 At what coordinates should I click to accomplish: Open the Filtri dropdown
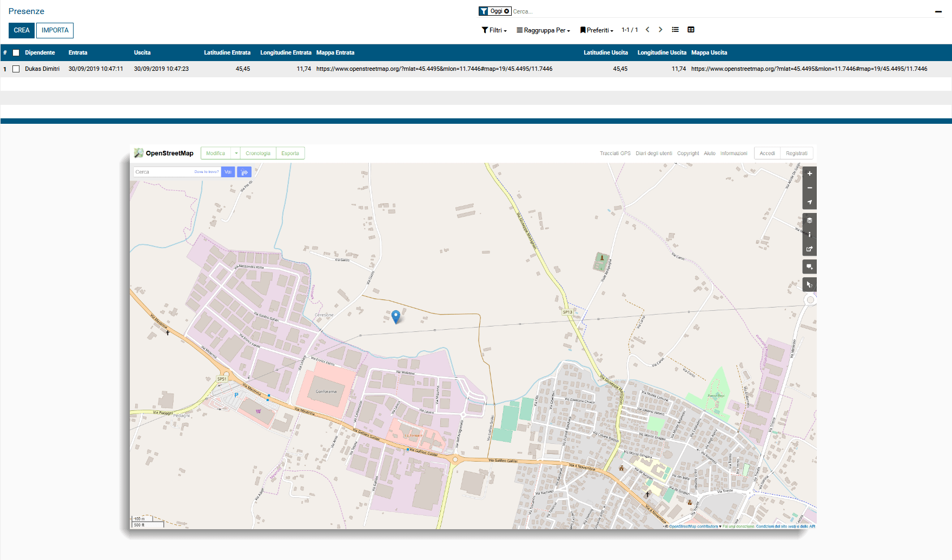click(494, 30)
